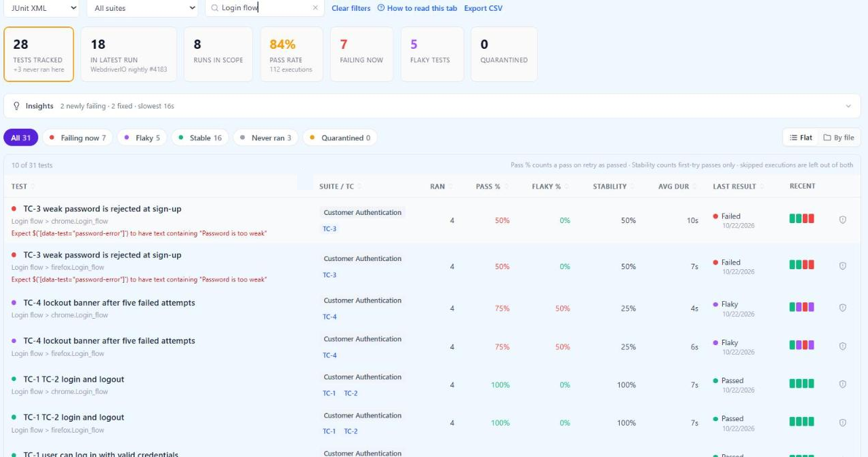This screenshot has height=457, width=868.
Task: Click Export CSV
Action: click(484, 8)
